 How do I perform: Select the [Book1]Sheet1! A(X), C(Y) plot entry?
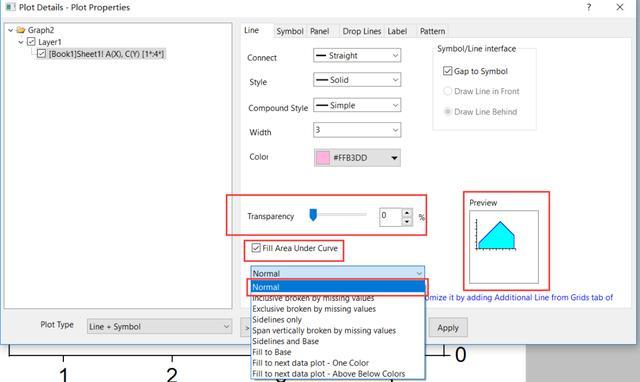coord(106,54)
